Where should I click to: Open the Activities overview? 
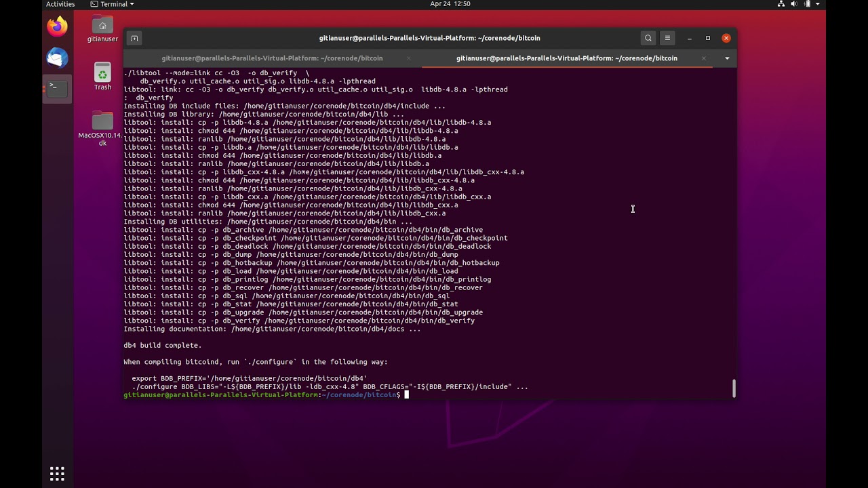click(60, 4)
